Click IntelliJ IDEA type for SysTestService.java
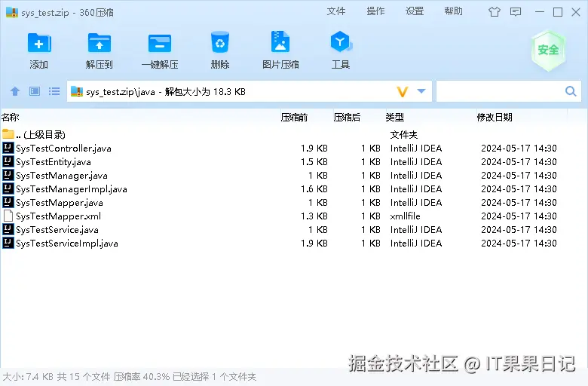588x386 pixels. (416, 230)
